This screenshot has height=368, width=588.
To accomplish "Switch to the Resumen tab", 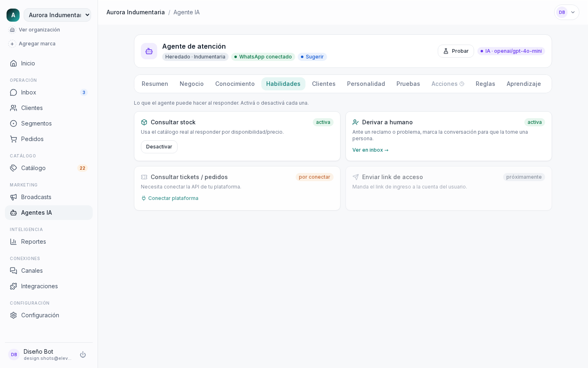I will click(x=155, y=84).
